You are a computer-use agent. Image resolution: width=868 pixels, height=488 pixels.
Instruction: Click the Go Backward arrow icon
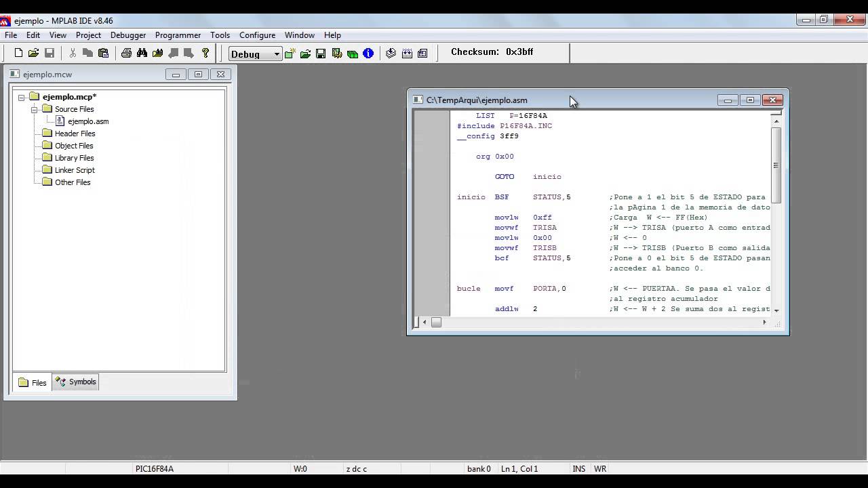[174, 53]
